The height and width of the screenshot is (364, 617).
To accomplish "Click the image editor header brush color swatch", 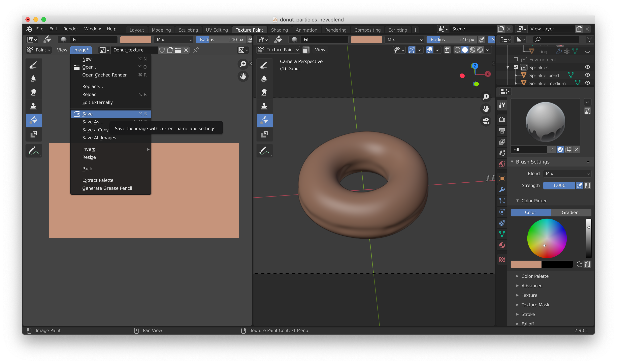I will (135, 40).
